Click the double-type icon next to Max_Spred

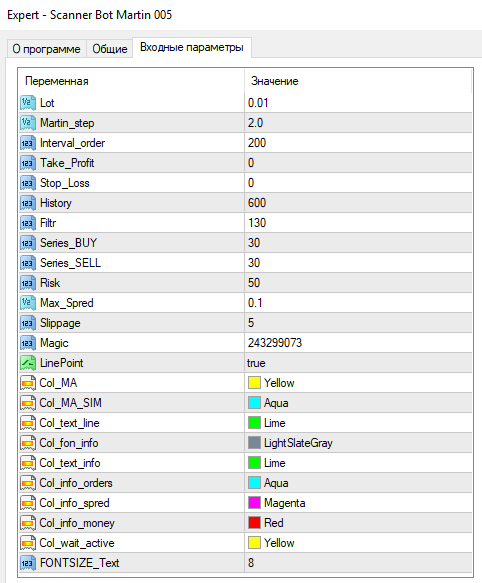[x=28, y=303]
